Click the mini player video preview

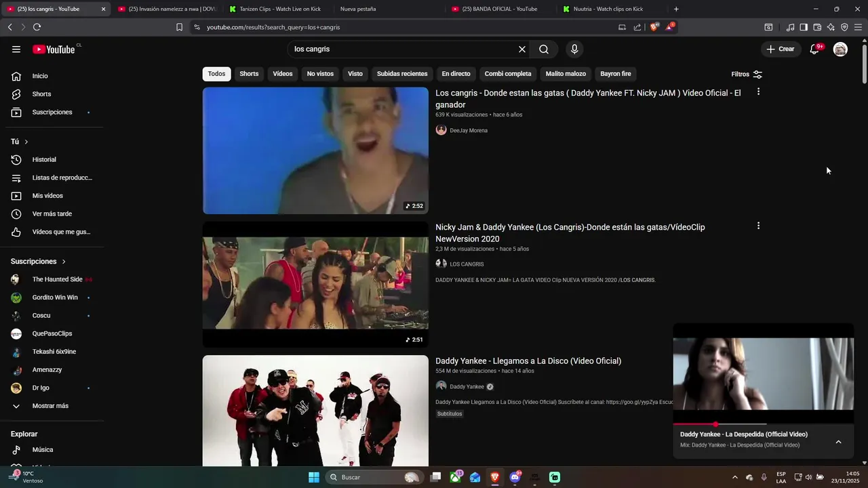coord(763,373)
